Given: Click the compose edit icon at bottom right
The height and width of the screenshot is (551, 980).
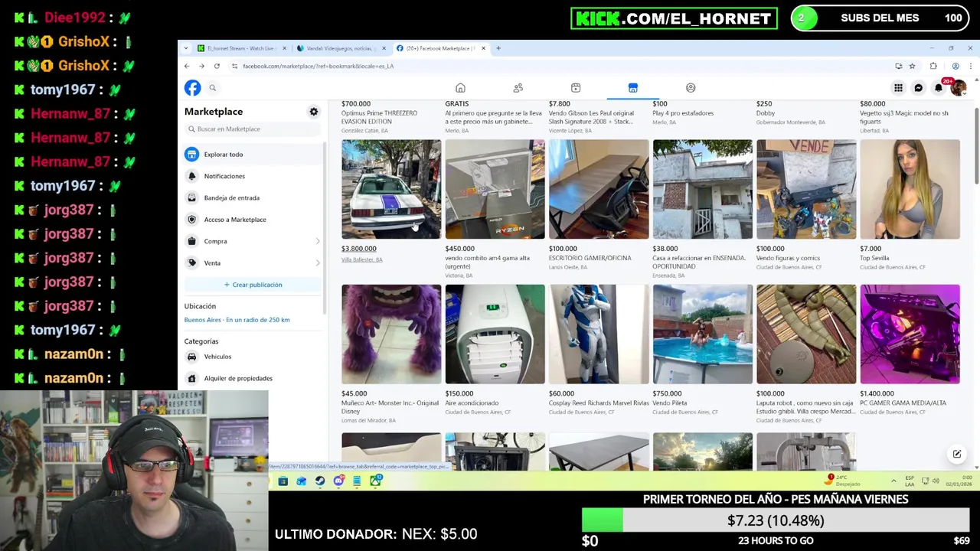Looking at the screenshot, I should (957, 455).
